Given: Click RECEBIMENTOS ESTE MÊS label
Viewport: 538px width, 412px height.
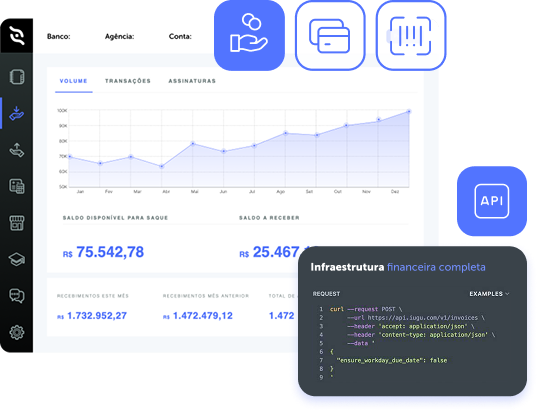Looking at the screenshot, I should [x=93, y=296].
